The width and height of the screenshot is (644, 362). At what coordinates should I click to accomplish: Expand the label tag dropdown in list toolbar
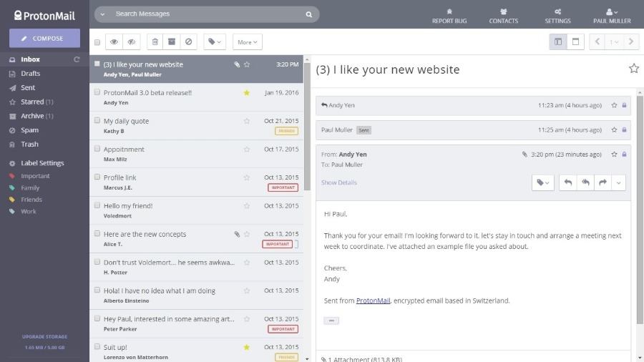pos(215,42)
